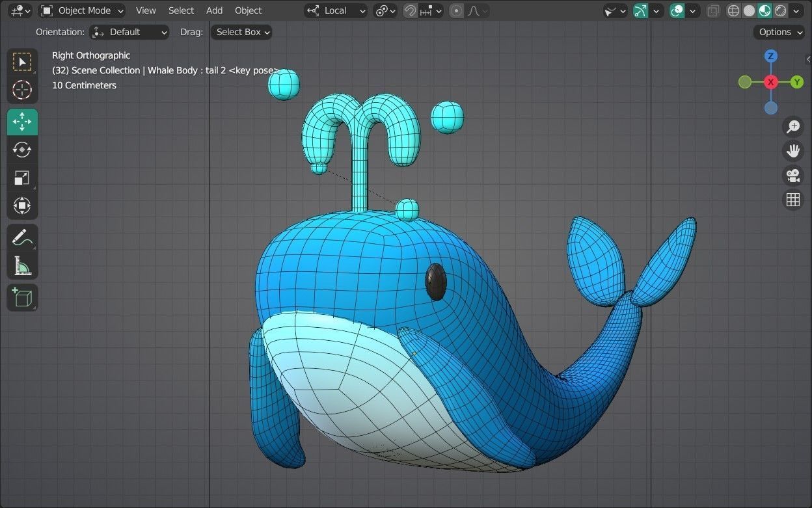
Task: Select rendered viewport shading
Action: pyautogui.click(x=779, y=10)
